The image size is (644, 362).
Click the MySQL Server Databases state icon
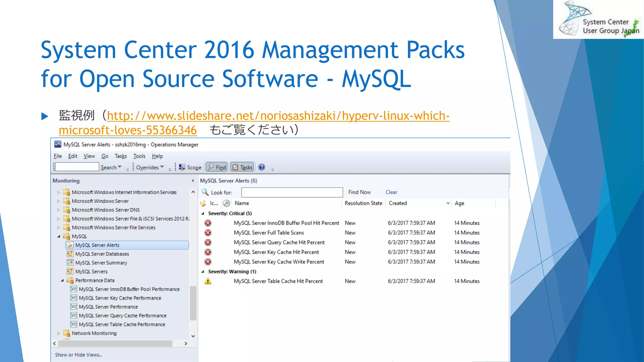[70, 254]
